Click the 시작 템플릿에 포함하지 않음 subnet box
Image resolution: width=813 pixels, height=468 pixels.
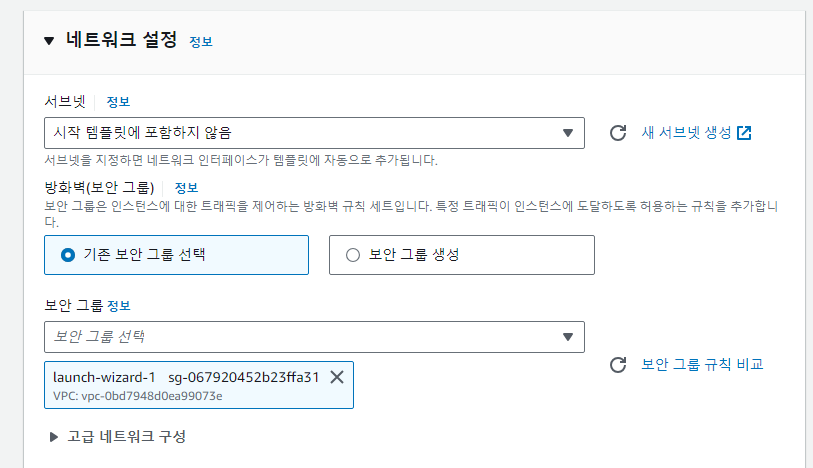click(x=314, y=133)
